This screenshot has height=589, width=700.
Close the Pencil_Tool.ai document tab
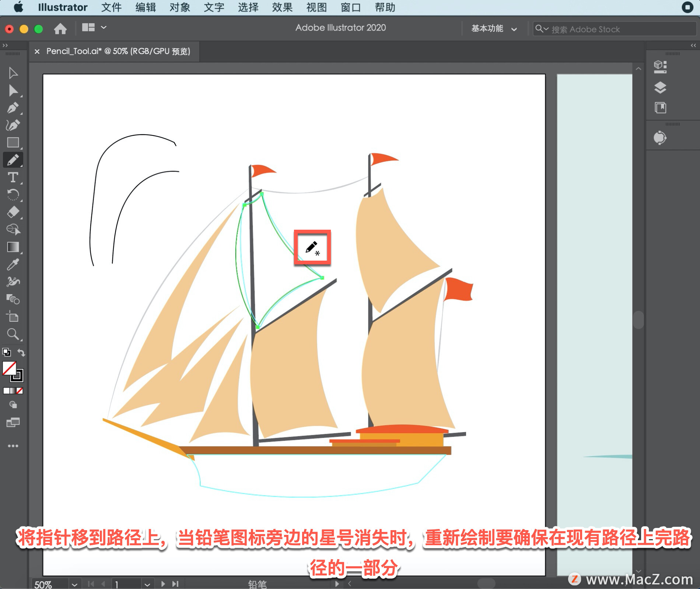tap(37, 52)
